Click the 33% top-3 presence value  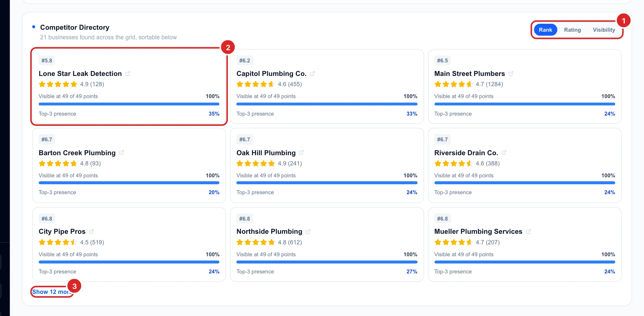click(x=412, y=114)
